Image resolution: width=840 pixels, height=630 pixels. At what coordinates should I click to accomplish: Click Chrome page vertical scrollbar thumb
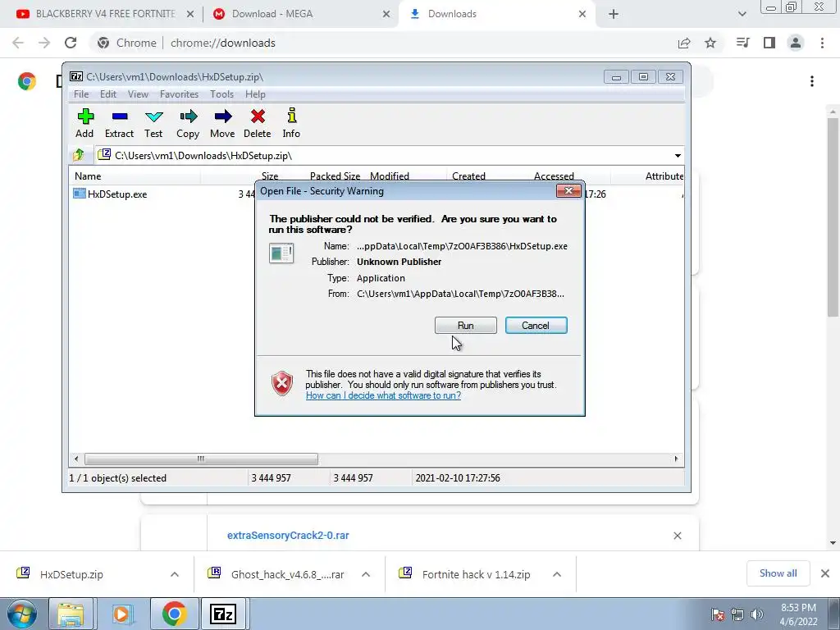833,217
